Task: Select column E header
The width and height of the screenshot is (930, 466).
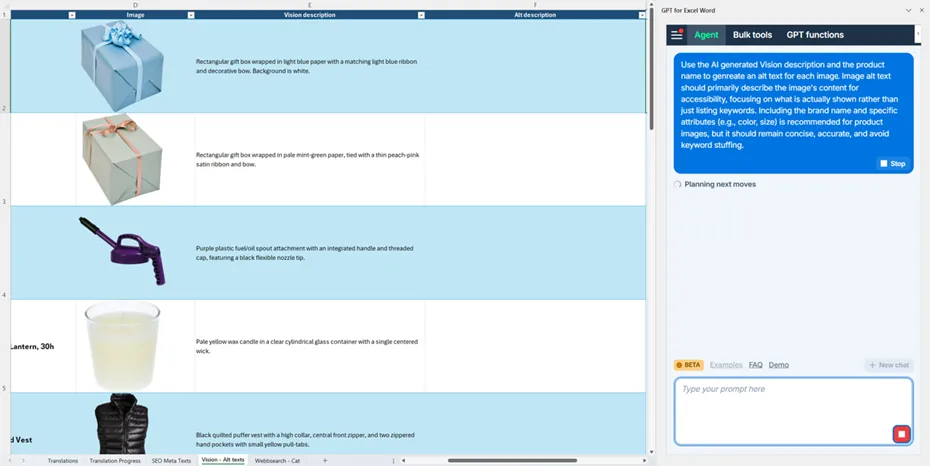Action: tap(310, 5)
